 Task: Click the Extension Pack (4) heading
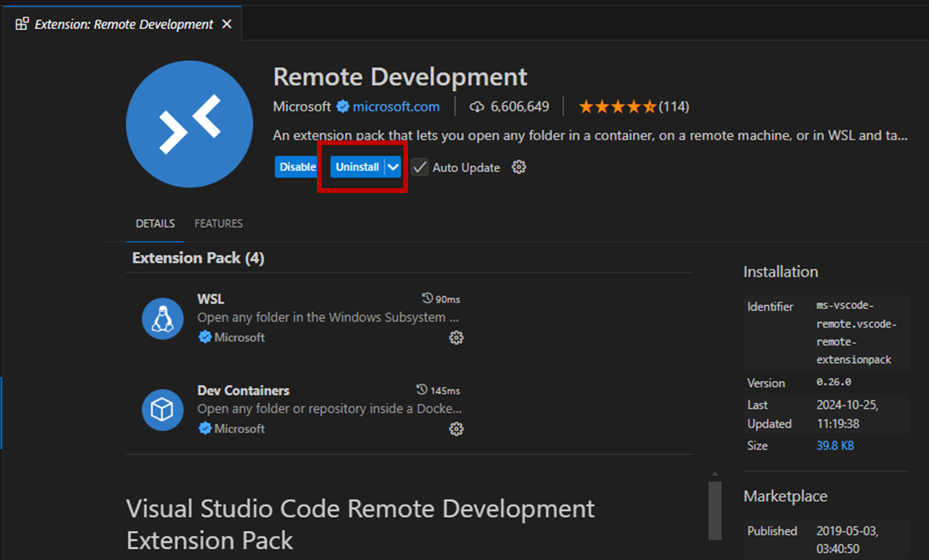(x=198, y=258)
